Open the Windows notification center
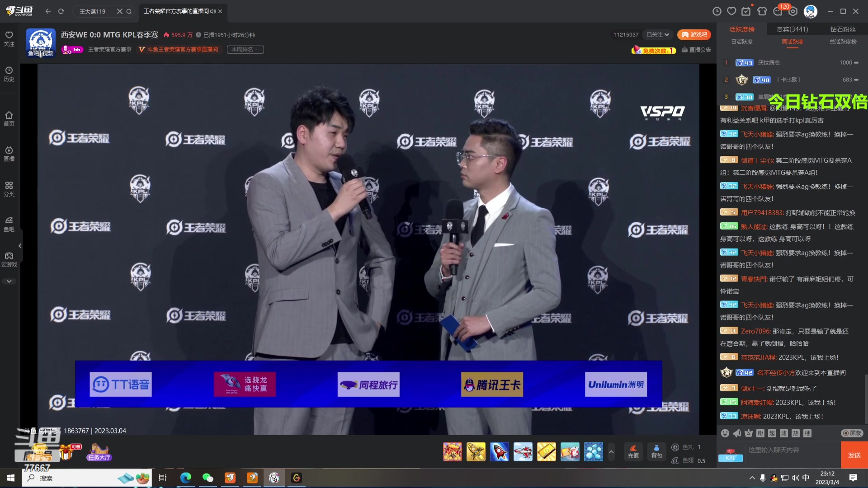The width and height of the screenshot is (868, 488). 853,478
